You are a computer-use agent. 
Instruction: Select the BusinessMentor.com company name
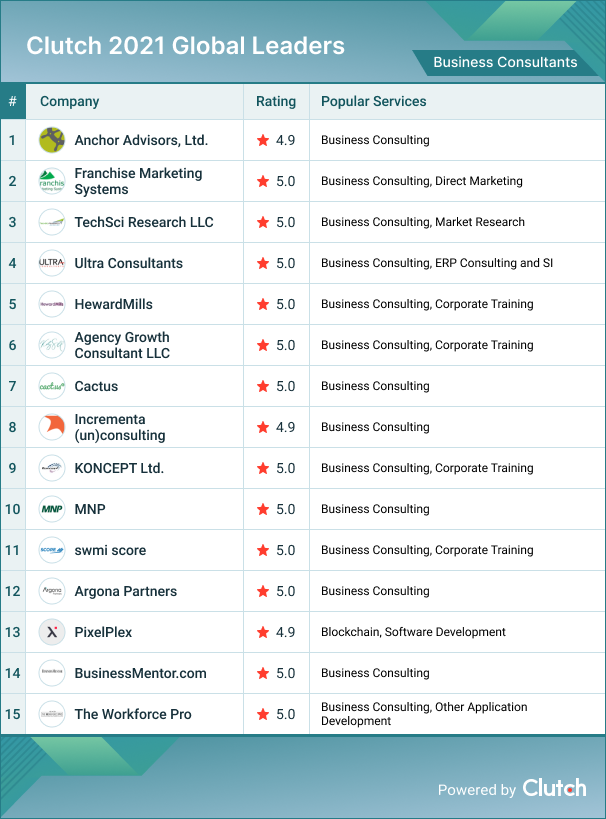click(141, 673)
